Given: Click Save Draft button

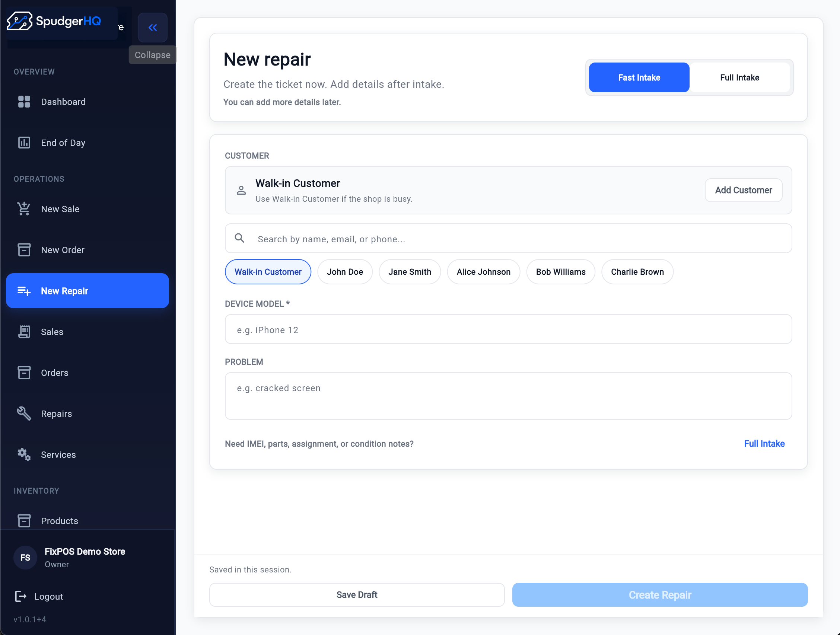Looking at the screenshot, I should [357, 595].
